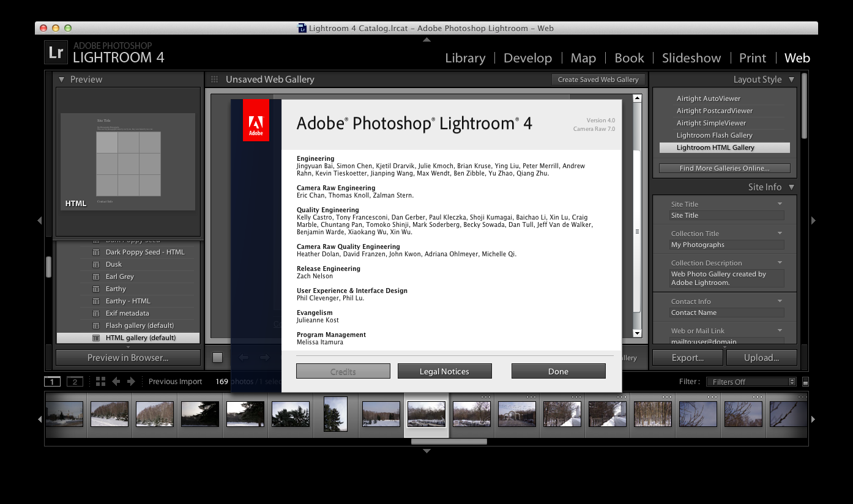Go forward with the filmstrip right arrow

pos(131,382)
